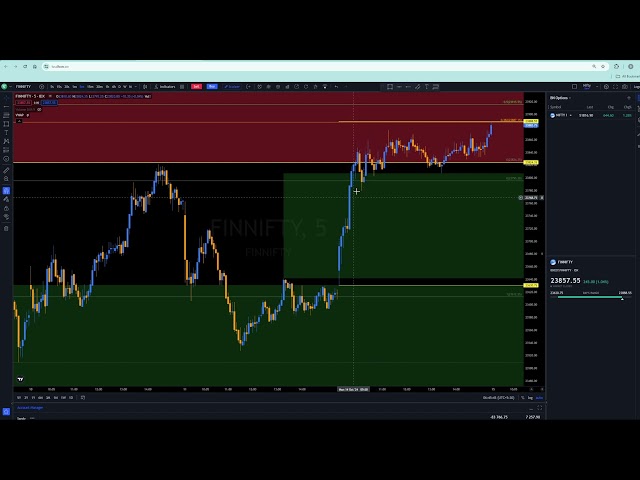640x480 pixels.
Task: Open the candlestick chart style selector
Action: point(145,87)
